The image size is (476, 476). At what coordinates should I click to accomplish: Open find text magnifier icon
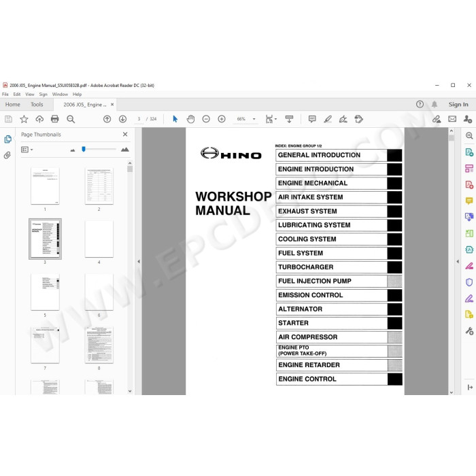(71, 119)
